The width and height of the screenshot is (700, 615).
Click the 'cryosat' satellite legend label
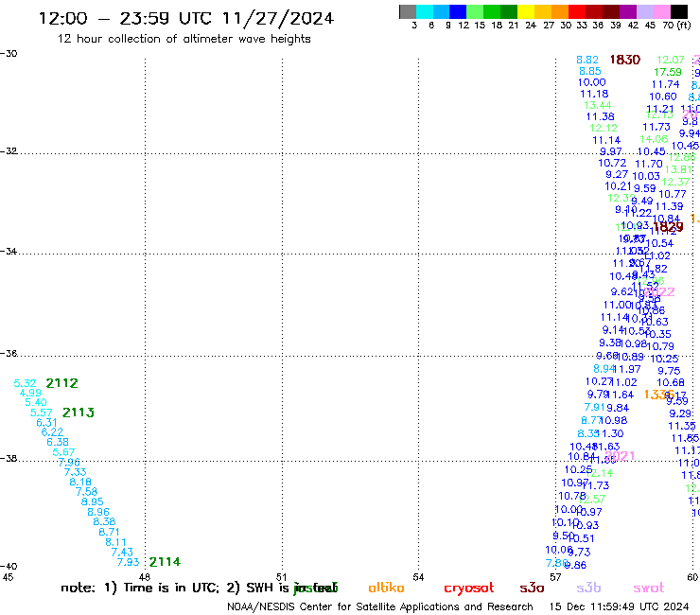(x=469, y=589)
